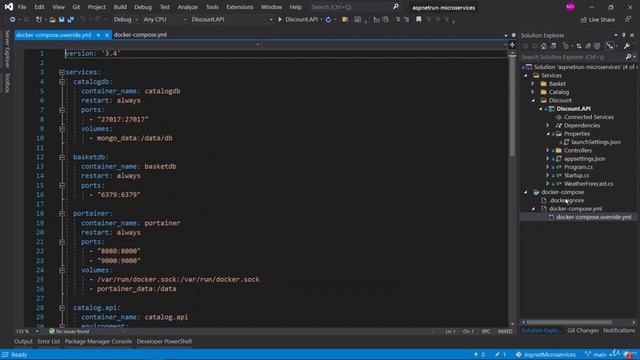Open the Developer PowerShell tab
This screenshot has height=360, width=640.
tap(164, 341)
